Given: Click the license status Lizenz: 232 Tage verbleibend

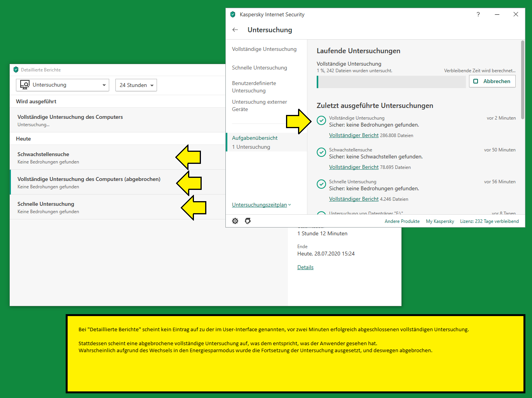Looking at the screenshot, I should point(489,221).
